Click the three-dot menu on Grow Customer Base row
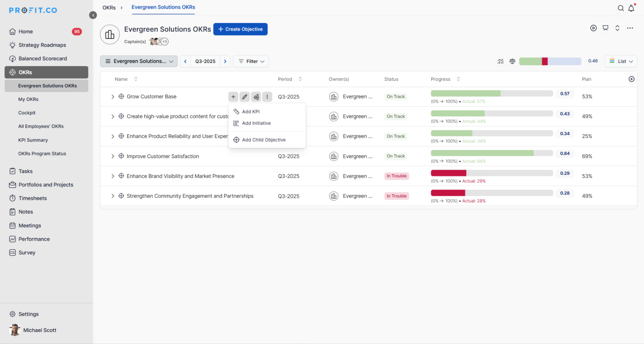The image size is (644, 344). coord(267,97)
